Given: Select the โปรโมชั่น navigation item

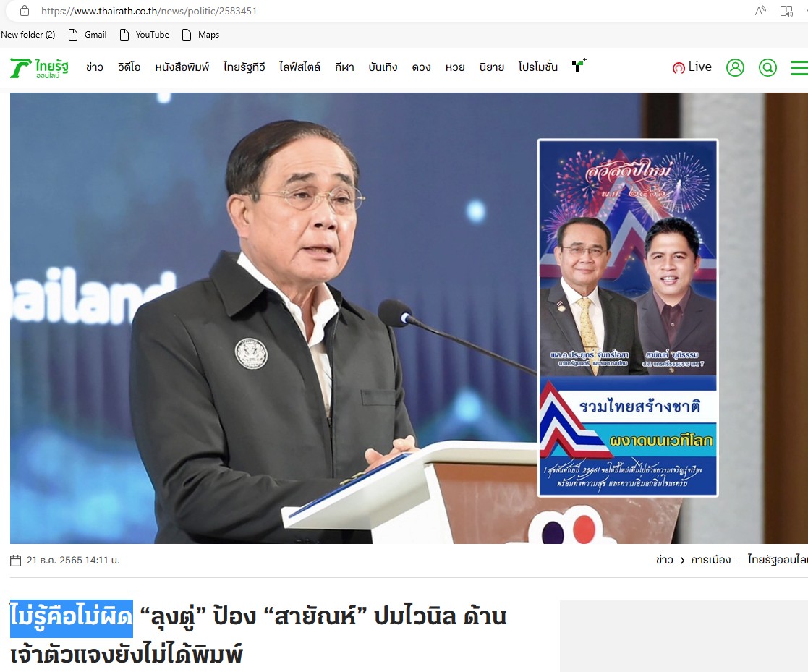Looking at the screenshot, I should click(x=538, y=67).
